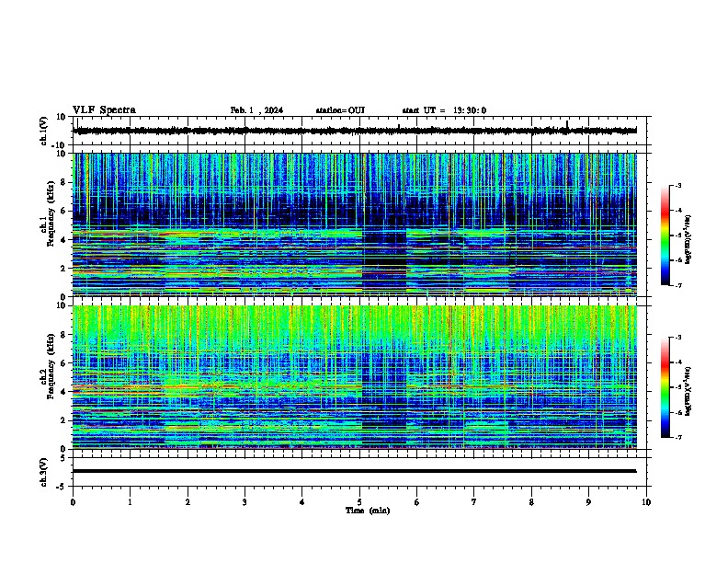Click the log(PSD) label beside ch.2 color bar
Viewport: 728px width, 563px height.
688,391
